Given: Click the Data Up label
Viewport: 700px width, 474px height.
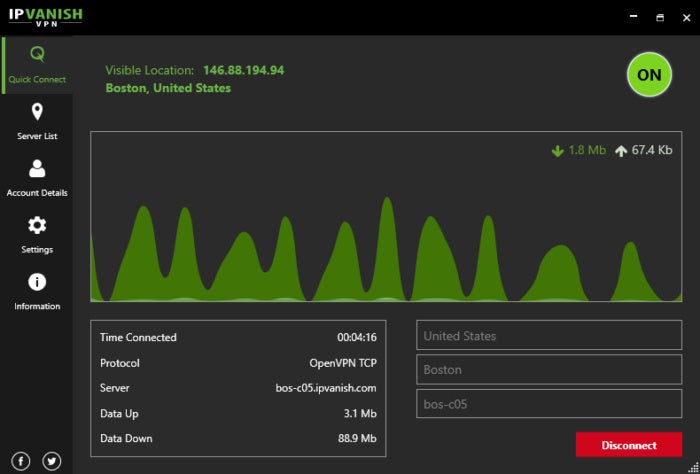Looking at the screenshot, I should [x=119, y=414].
